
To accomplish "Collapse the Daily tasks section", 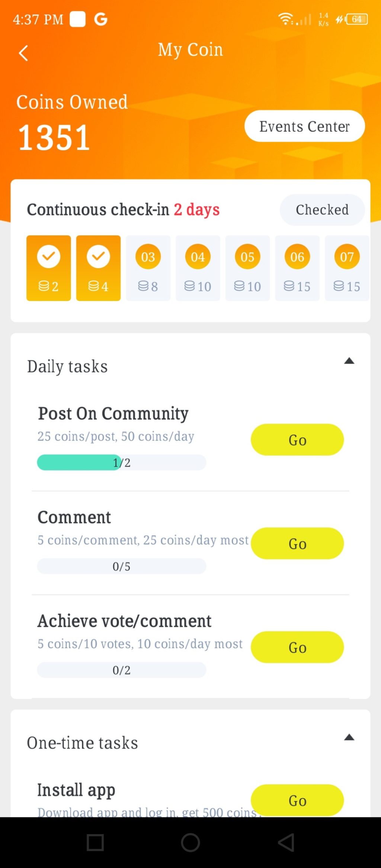I will [349, 361].
